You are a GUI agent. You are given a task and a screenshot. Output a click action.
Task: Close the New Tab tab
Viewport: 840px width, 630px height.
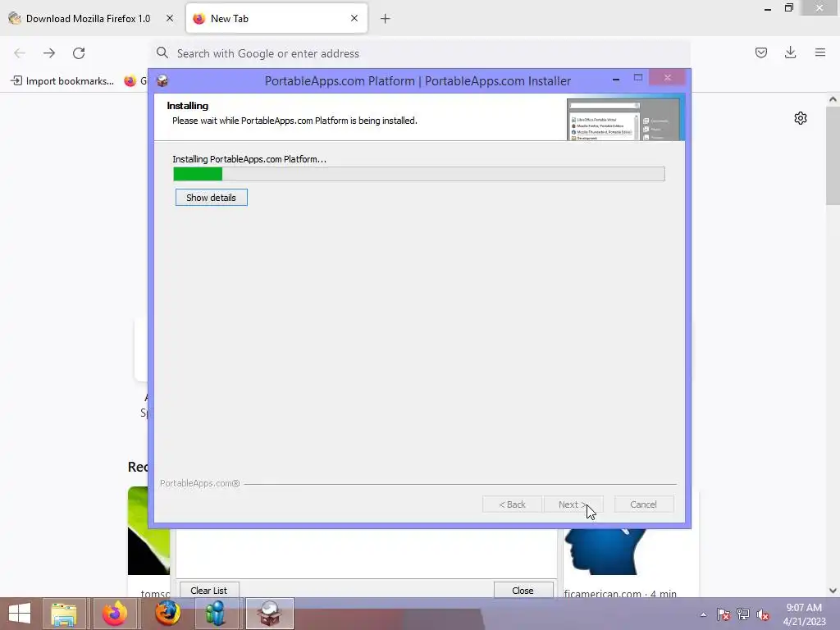click(354, 18)
